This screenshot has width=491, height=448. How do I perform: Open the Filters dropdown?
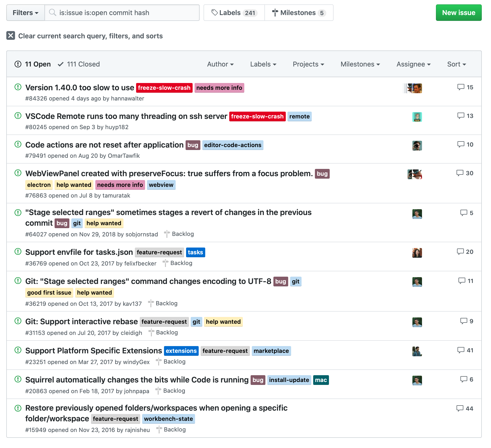point(25,13)
